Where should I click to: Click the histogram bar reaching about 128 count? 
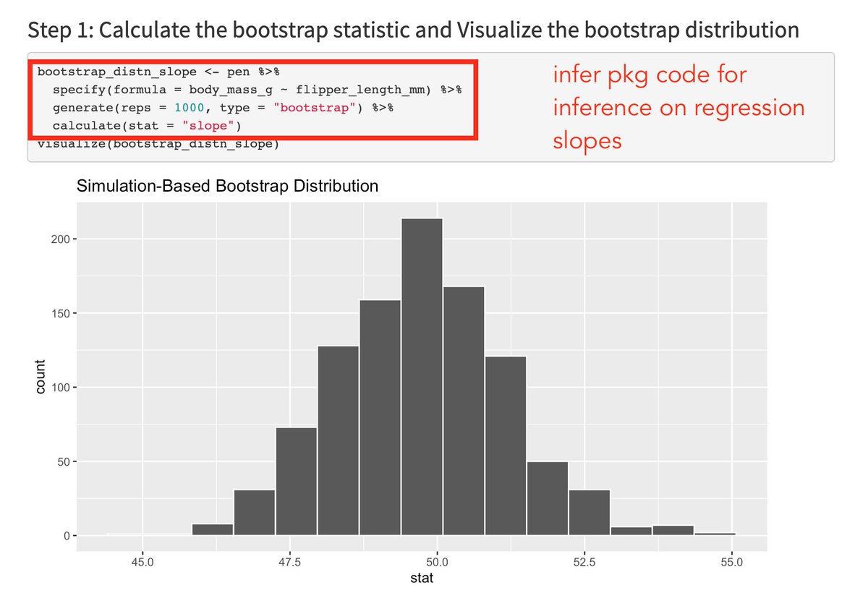pos(339,440)
